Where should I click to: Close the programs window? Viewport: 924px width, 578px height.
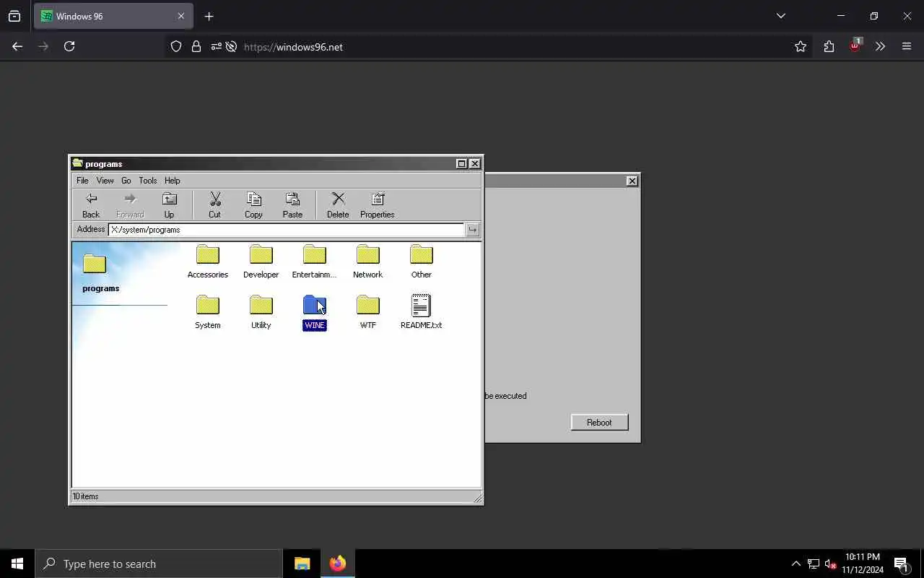tap(474, 164)
